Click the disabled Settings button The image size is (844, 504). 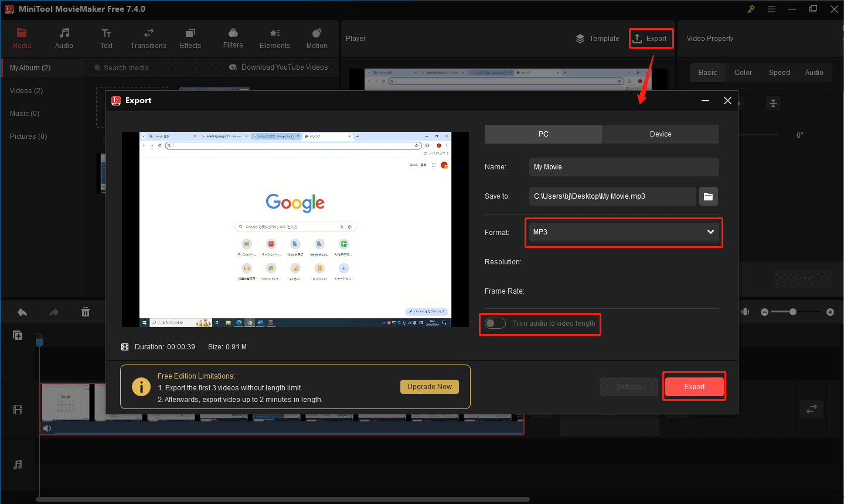click(629, 387)
